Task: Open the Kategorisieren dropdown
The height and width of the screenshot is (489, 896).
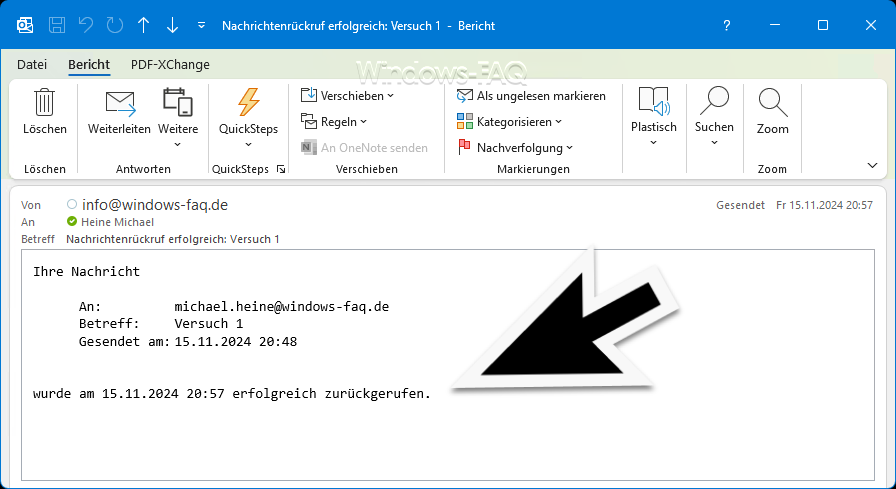Action: (509, 122)
